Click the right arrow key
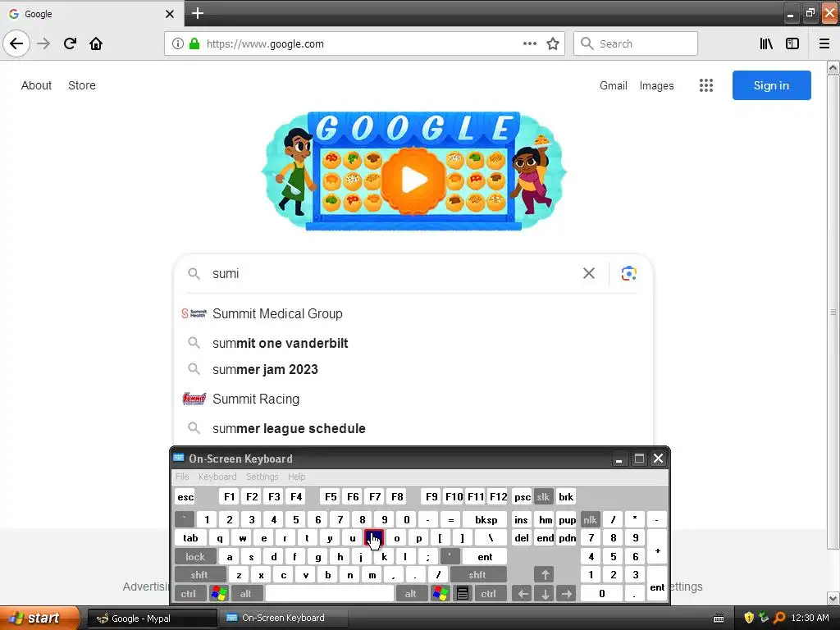The image size is (840, 630). (x=567, y=594)
